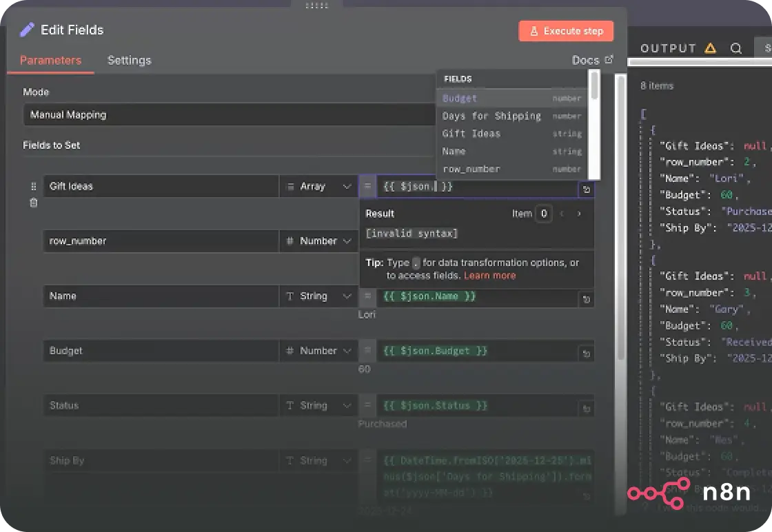
Task: Click the "8 items" output count
Action: tap(656, 85)
